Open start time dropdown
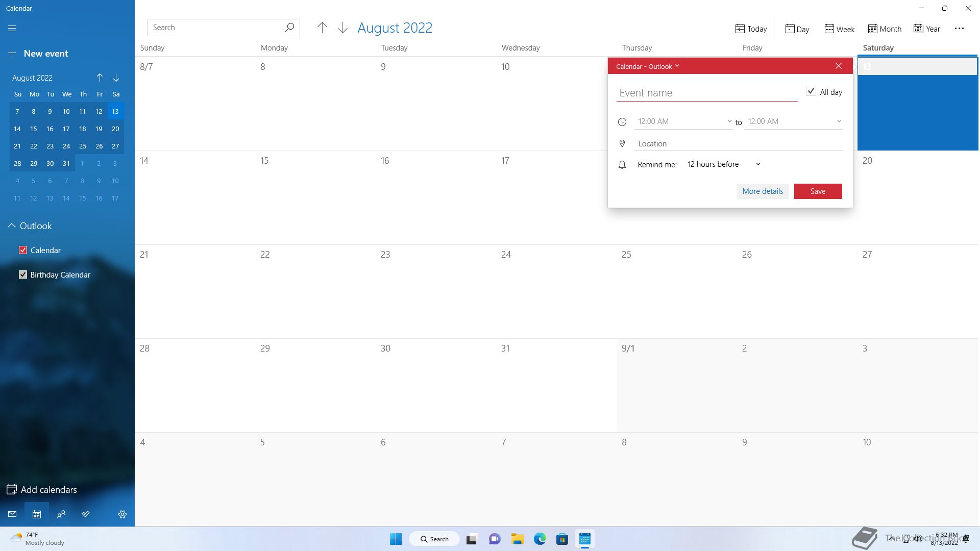Viewport: 980px width, 551px height. tap(683, 121)
